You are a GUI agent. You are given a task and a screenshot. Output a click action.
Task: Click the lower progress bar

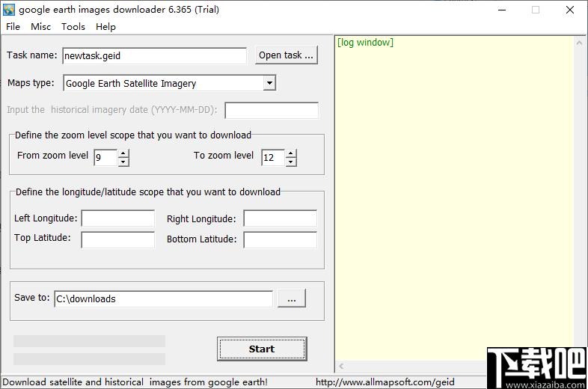pos(89,359)
